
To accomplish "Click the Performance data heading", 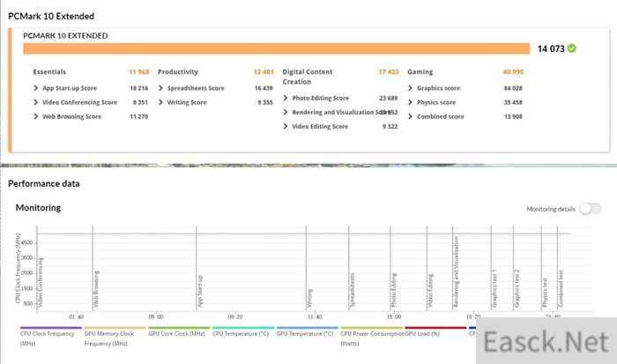I will 44,184.
